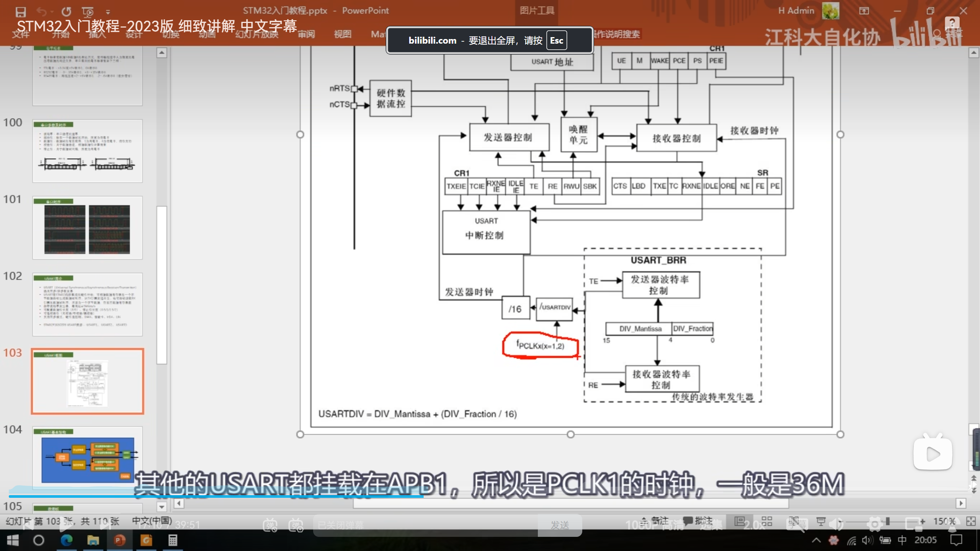Click the Save icon in quick access toolbar
980x551 pixels.
(x=21, y=11)
